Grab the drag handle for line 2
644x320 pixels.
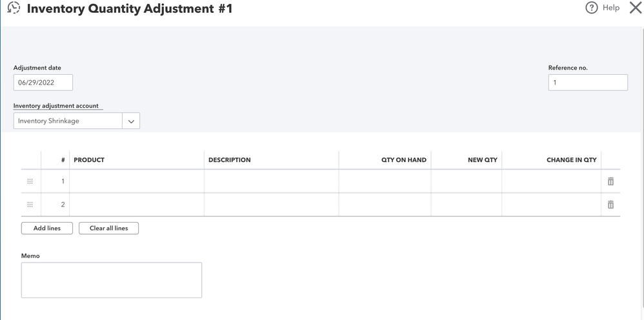(30, 205)
